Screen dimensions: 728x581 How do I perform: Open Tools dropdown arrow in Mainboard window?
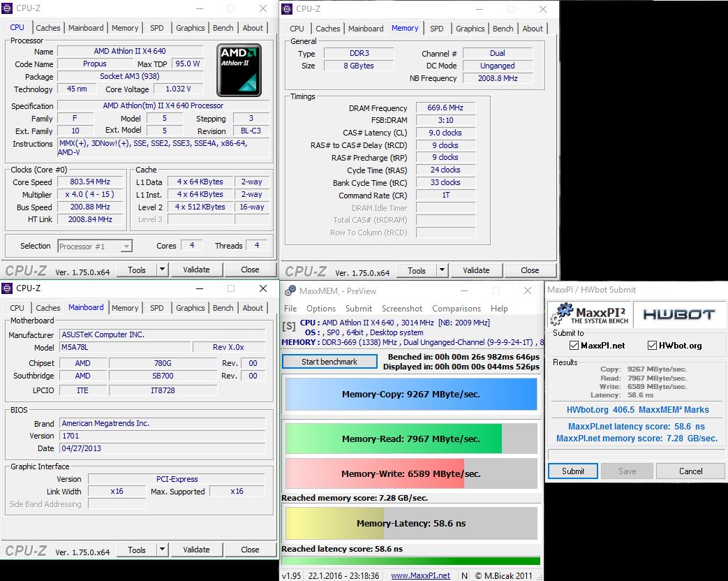point(162,550)
